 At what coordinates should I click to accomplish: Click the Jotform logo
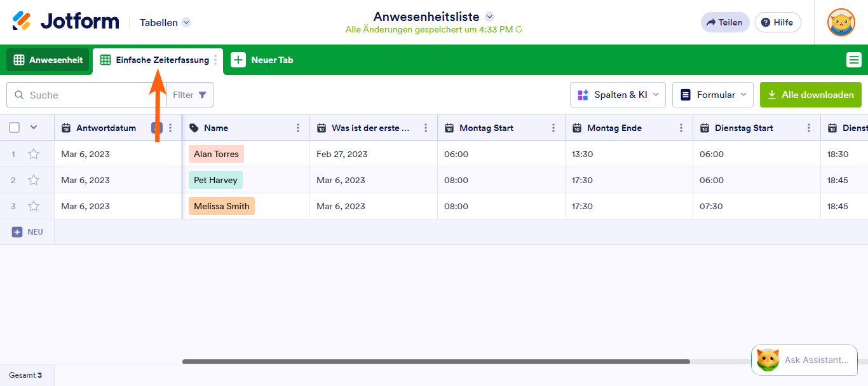tap(65, 22)
